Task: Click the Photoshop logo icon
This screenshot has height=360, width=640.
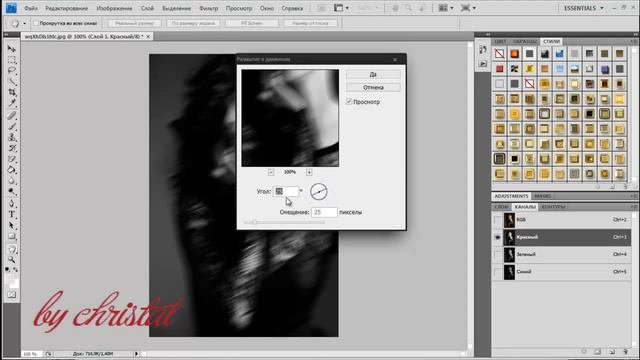Action: click(x=11, y=8)
